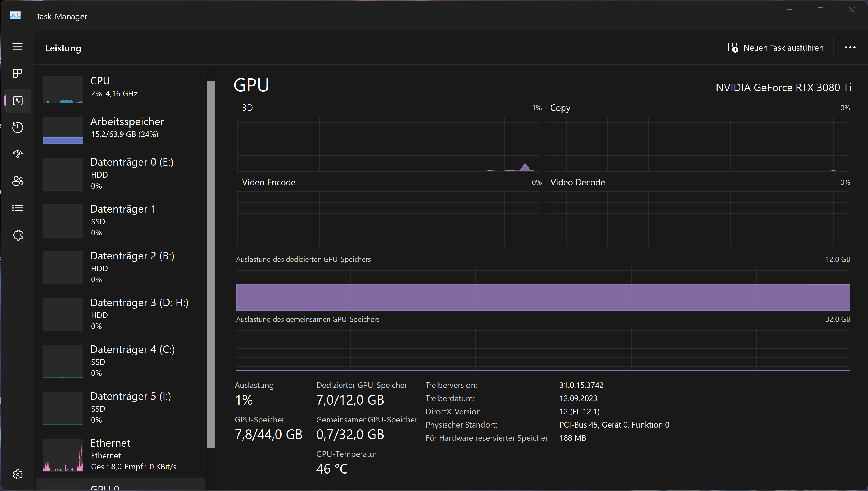Open the Details list page icon
The image size is (868, 491).
point(17,208)
